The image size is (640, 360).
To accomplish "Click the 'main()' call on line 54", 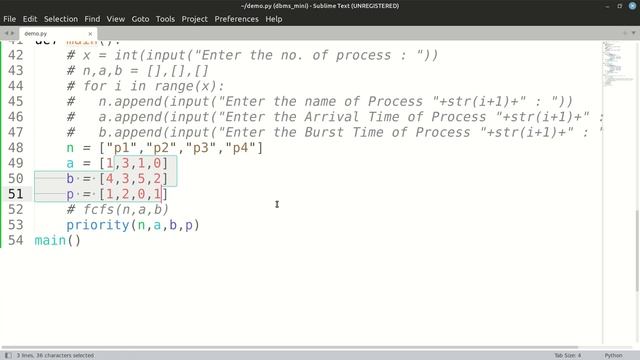I will (58, 240).
